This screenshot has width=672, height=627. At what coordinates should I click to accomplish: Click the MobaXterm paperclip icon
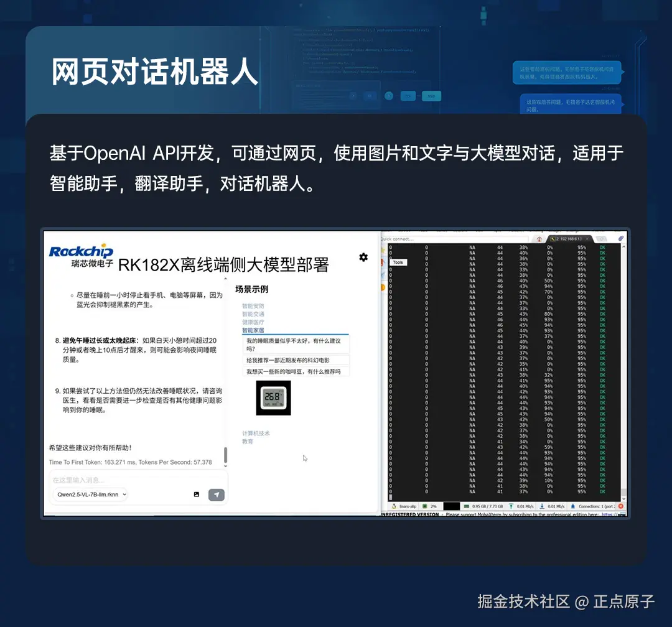[x=620, y=238]
